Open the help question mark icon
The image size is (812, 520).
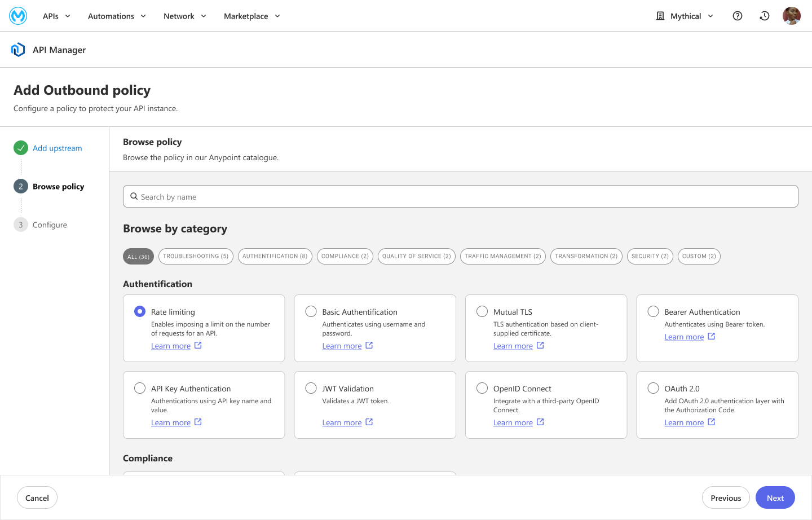point(738,16)
